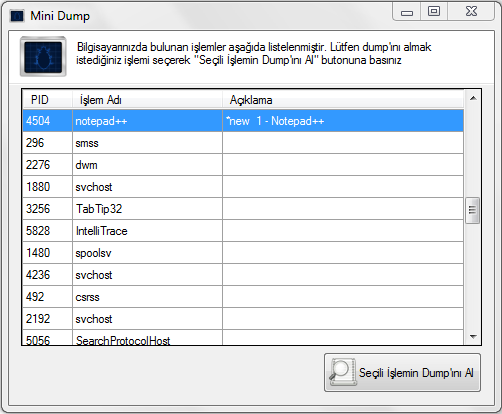Select the smss process row
The height and width of the screenshot is (414, 502).
243,143
